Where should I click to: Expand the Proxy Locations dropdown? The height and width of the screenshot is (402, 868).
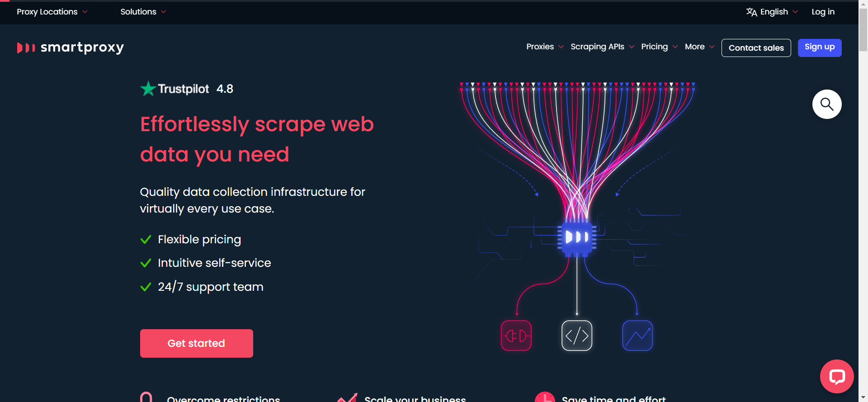click(x=52, y=12)
